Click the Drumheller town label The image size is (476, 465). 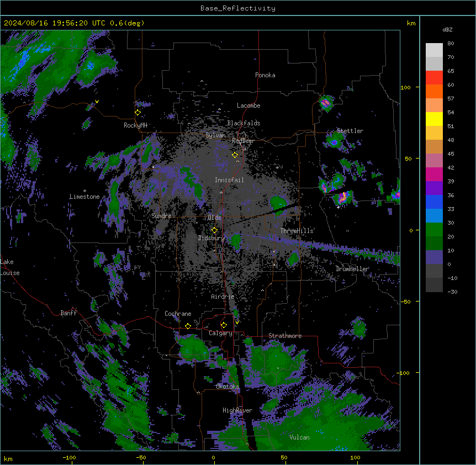tap(352, 269)
